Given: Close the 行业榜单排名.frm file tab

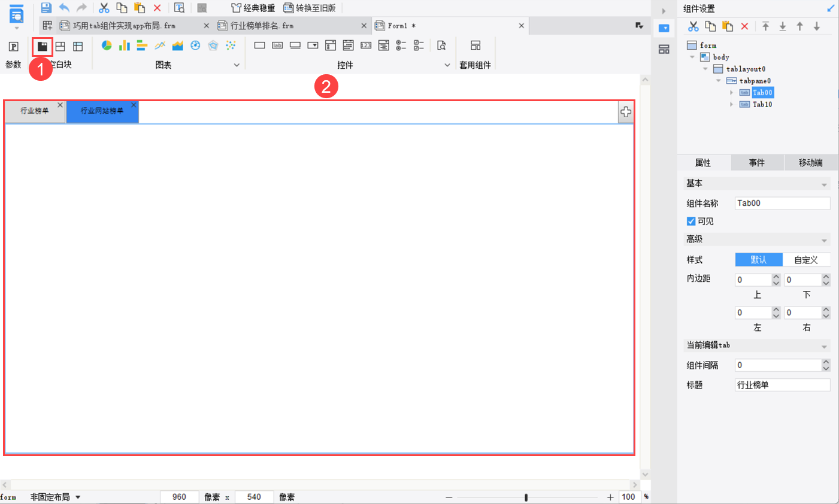Looking at the screenshot, I should point(364,26).
